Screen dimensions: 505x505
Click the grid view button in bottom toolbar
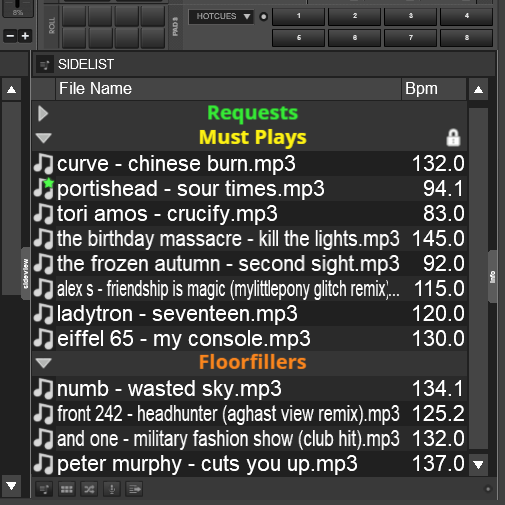67,489
